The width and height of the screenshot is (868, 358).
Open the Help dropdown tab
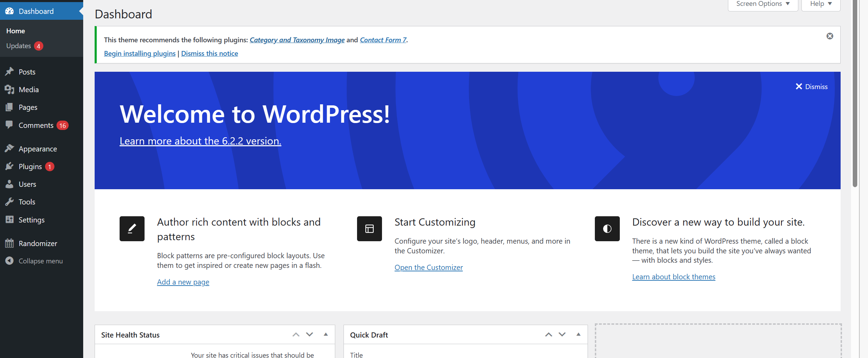[821, 4]
